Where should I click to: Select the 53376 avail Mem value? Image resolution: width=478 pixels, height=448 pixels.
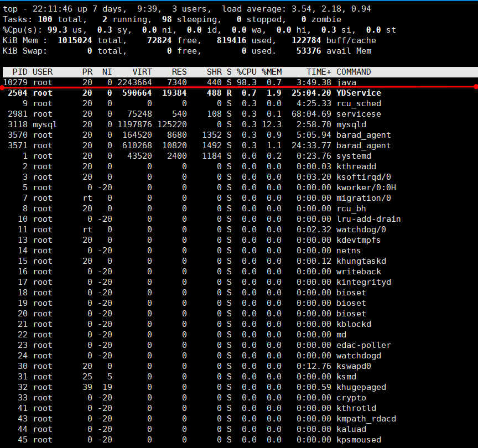[309, 51]
